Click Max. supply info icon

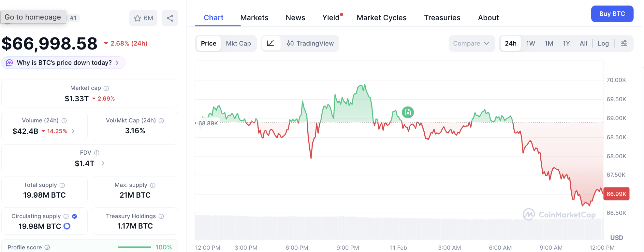pos(153,185)
